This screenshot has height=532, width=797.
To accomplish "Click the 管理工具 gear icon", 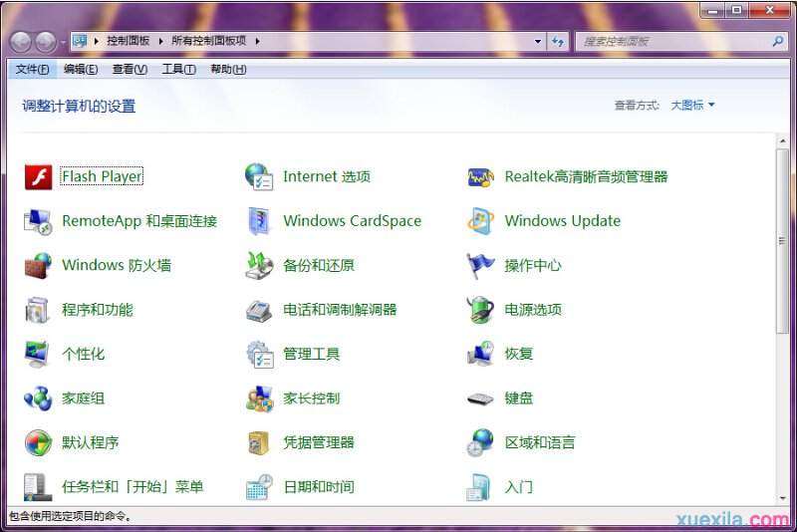I will coord(260,354).
